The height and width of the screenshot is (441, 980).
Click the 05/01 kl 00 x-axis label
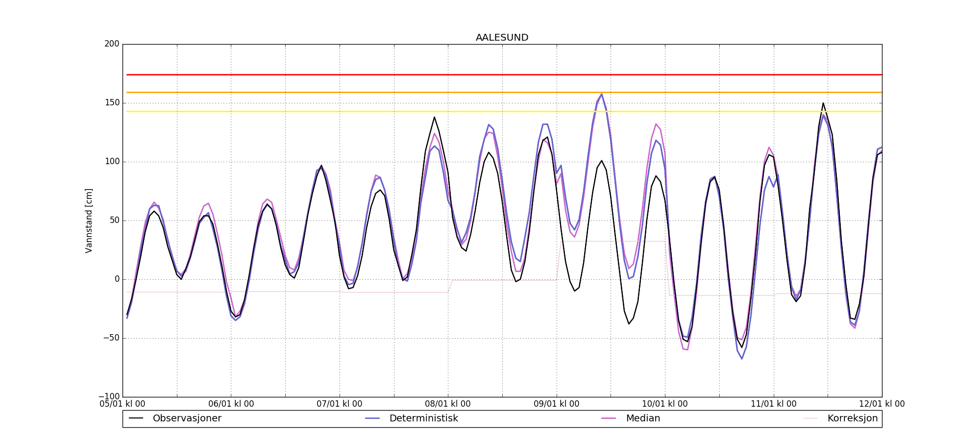point(122,404)
